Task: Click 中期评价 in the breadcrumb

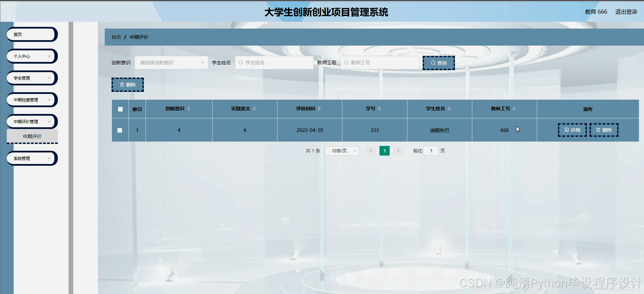Action: 139,37
